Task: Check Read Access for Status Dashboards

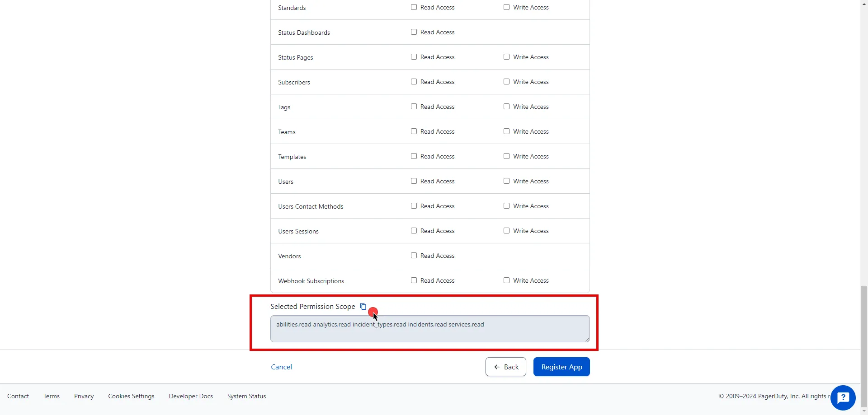Action: pyautogui.click(x=414, y=32)
